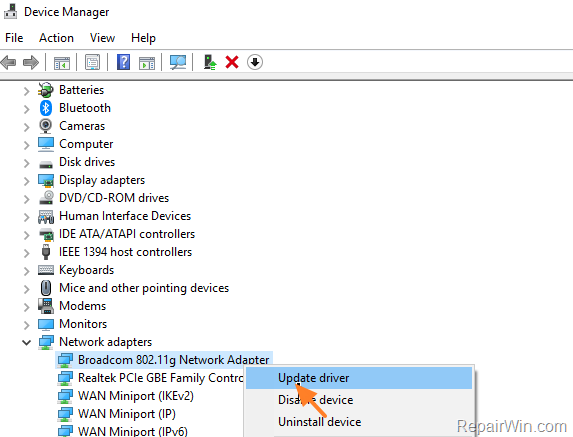Viewport: 573px width, 437px height.
Task: Click the Forward arrow toolbar icon
Action: (x=31, y=62)
